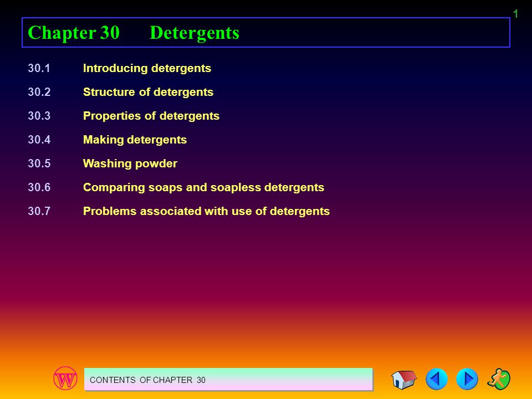This screenshot has height=399, width=532.
Task: Open Problems associated with use of detergents
Action: [x=206, y=211]
